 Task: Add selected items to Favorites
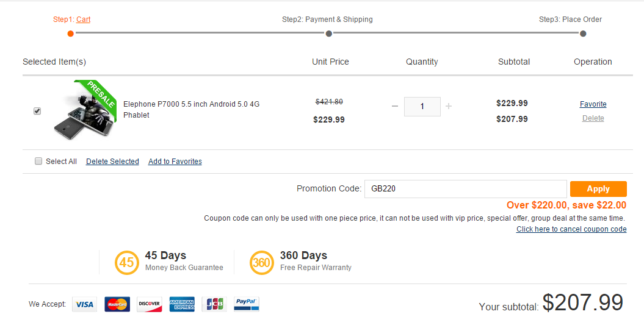pyautogui.click(x=175, y=162)
